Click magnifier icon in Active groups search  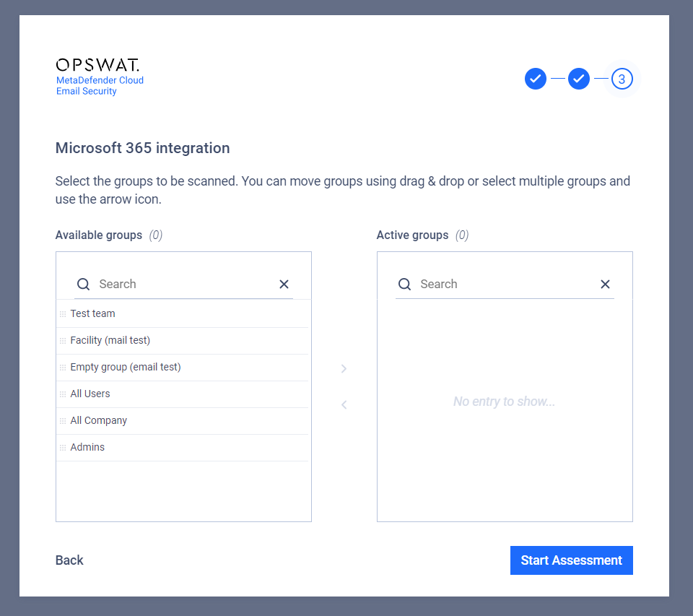coord(404,284)
